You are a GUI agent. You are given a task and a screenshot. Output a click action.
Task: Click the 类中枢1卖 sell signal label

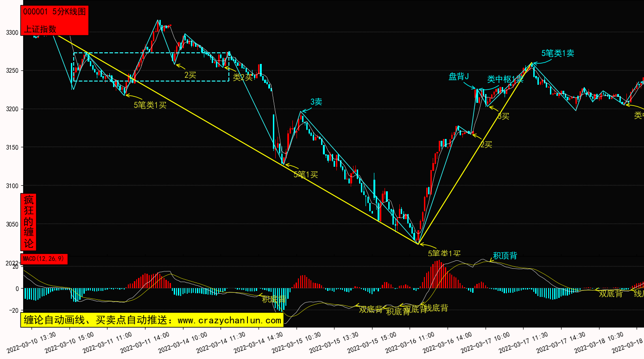pos(505,79)
